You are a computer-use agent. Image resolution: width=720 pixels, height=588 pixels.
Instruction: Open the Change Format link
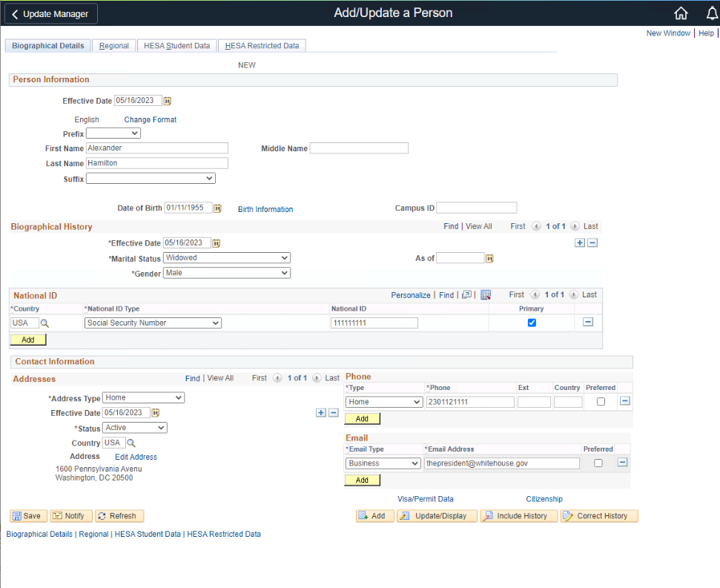click(x=150, y=120)
